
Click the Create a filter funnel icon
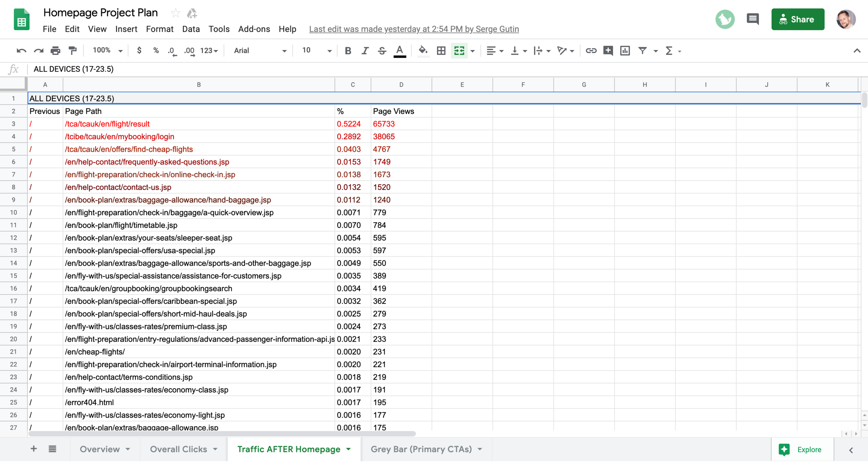click(x=642, y=51)
